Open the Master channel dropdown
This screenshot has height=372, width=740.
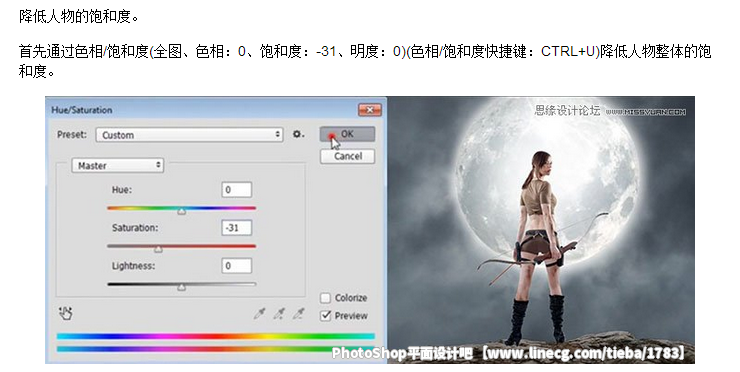118,166
